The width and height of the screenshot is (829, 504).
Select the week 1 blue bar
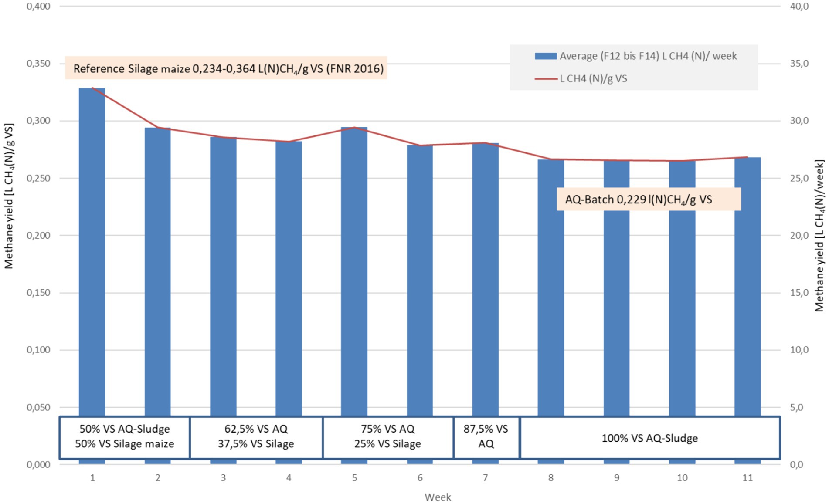pos(92,276)
